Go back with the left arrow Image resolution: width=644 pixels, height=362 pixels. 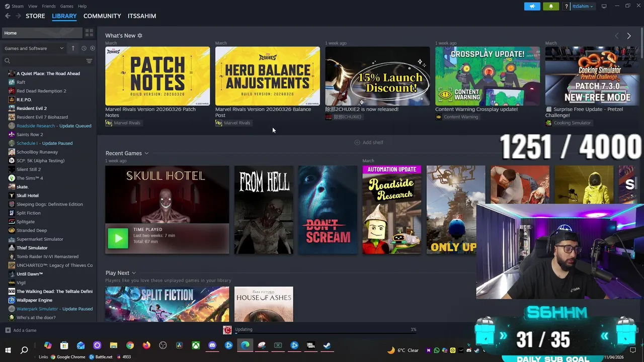(8, 16)
